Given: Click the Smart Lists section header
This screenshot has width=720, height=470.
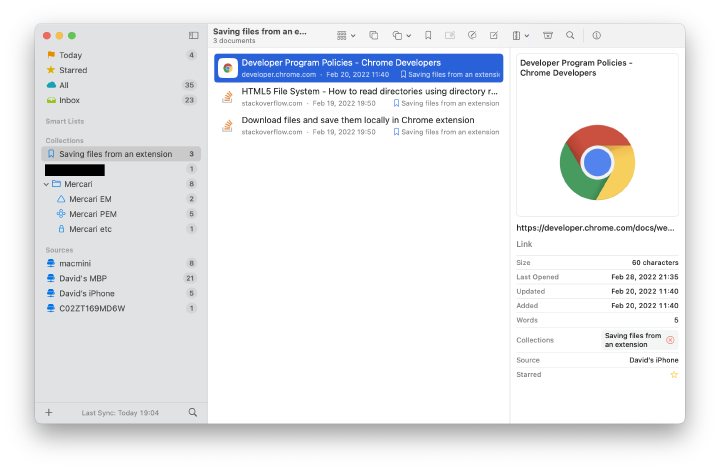Looking at the screenshot, I should click(x=65, y=121).
